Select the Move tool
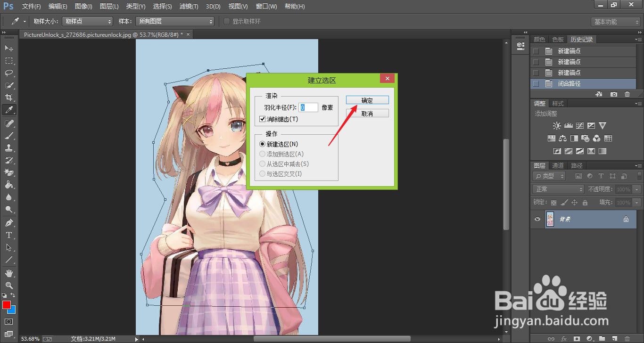This screenshot has height=343, width=644. click(x=9, y=49)
